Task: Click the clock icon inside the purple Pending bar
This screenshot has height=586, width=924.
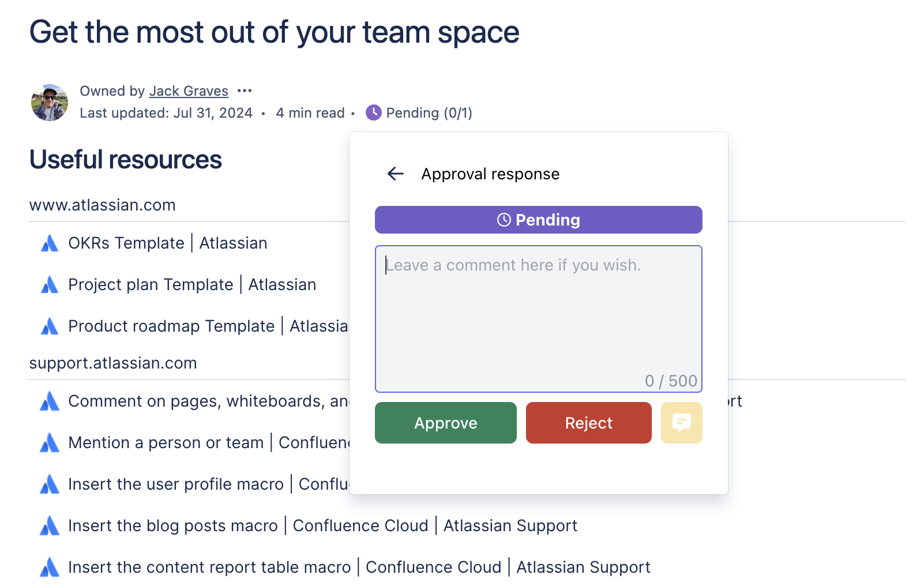Action: tap(503, 219)
